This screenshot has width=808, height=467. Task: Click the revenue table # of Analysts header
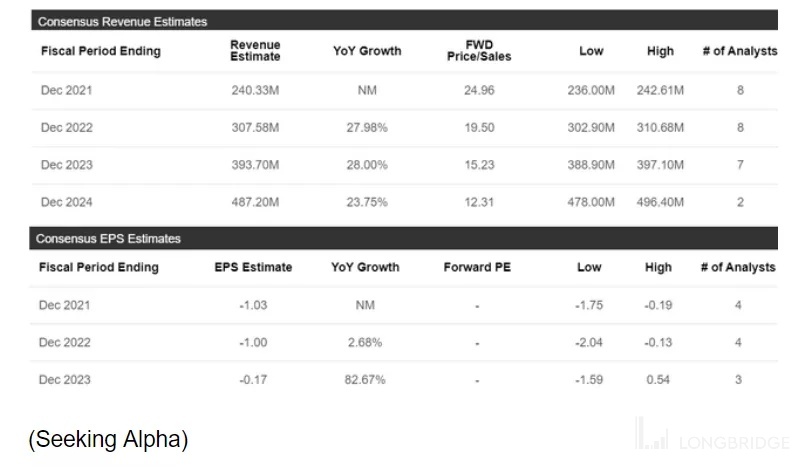(739, 51)
